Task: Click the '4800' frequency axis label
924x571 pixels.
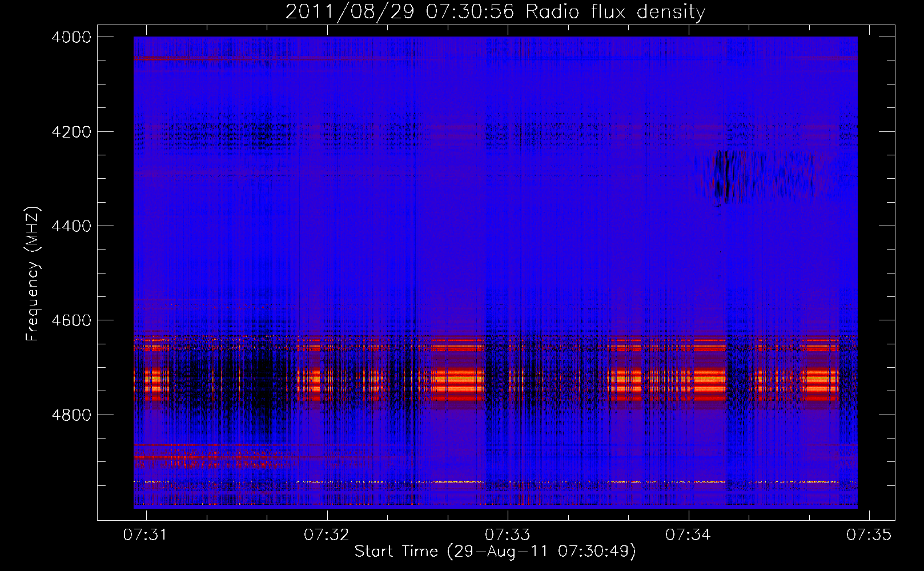Action: (x=71, y=415)
